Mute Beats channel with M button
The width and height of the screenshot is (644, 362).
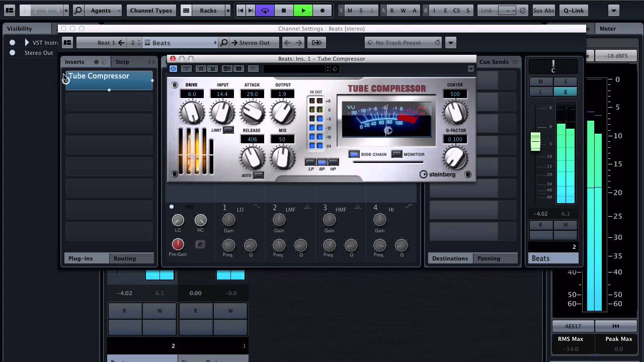(540, 81)
